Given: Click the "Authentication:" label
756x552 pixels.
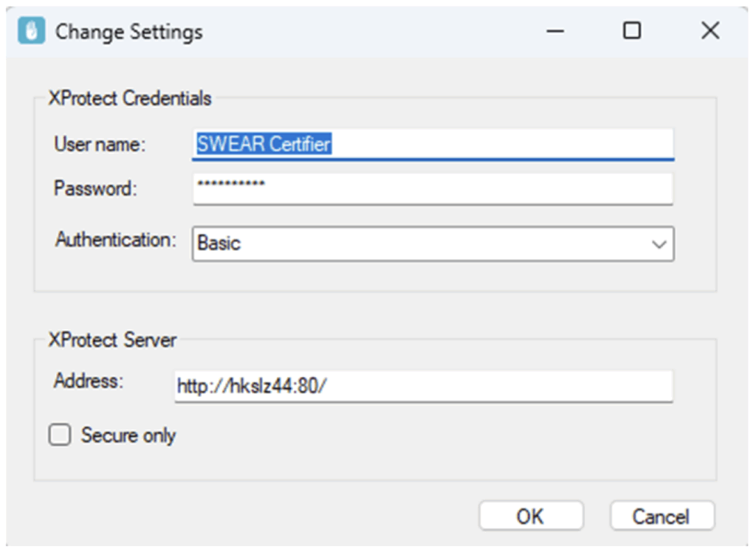Looking at the screenshot, I should coord(116,240).
